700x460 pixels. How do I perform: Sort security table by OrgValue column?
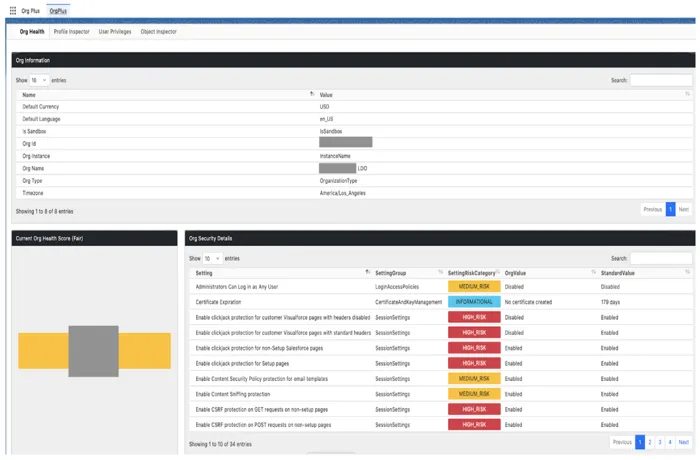(x=550, y=273)
